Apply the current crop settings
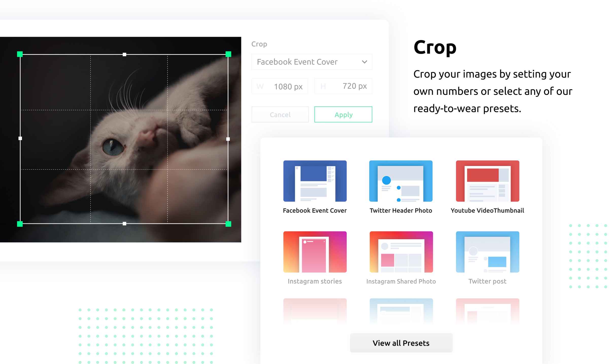Image resolution: width=609 pixels, height=364 pixels. tap(343, 114)
